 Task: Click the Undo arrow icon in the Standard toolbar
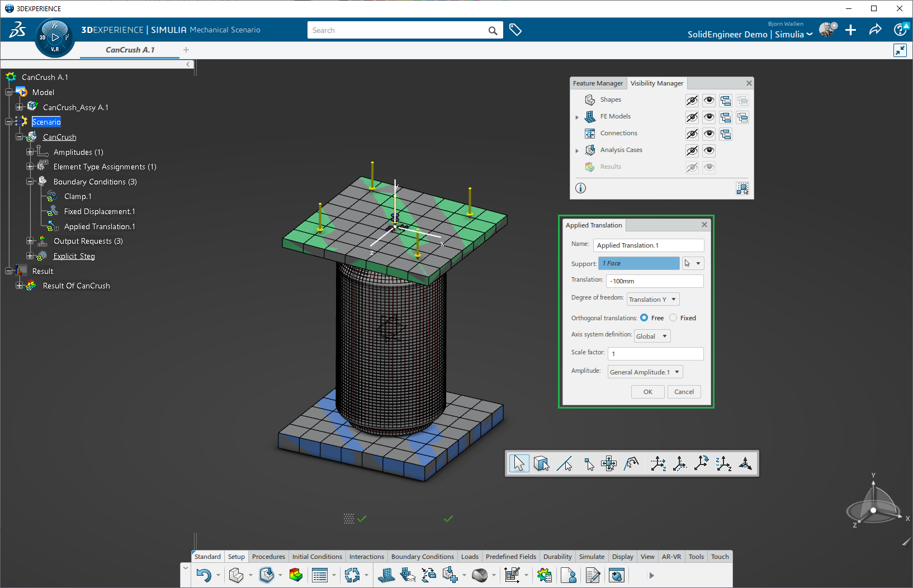pyautogui.click(x=204, y=575)
